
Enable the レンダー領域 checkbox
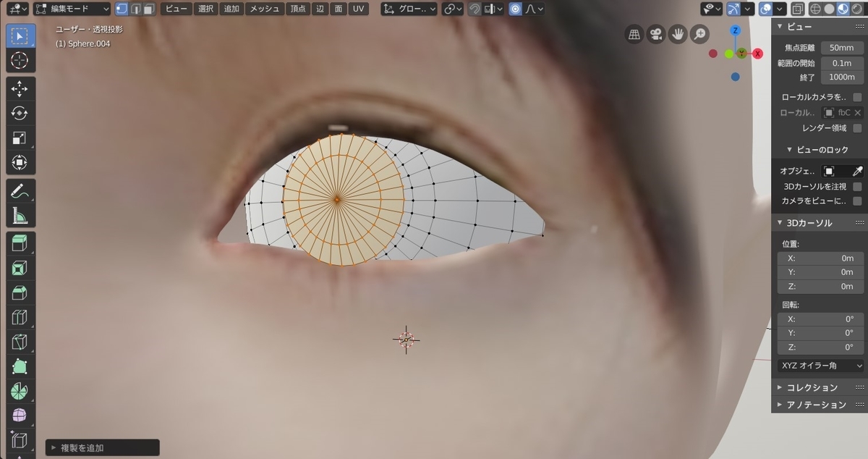857,128
